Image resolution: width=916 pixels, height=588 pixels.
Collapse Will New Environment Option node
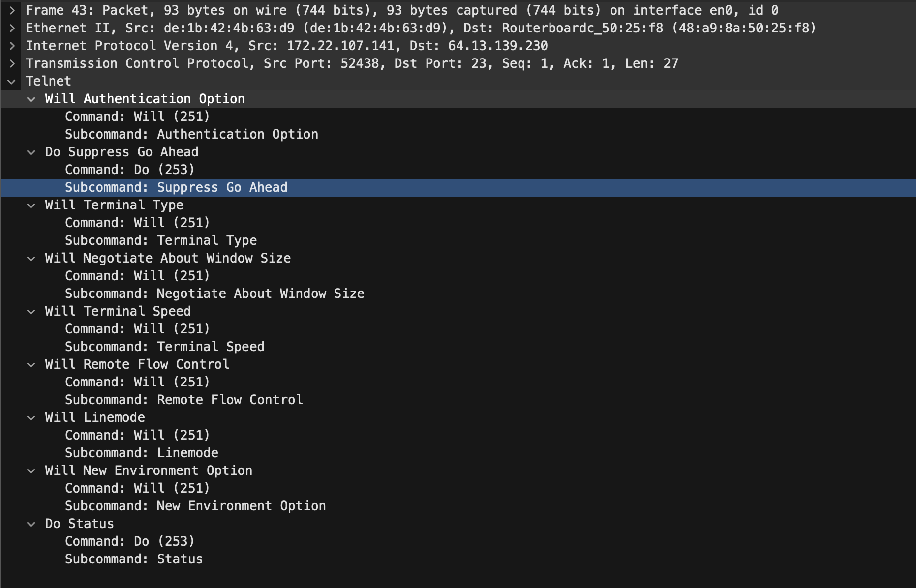31,470
